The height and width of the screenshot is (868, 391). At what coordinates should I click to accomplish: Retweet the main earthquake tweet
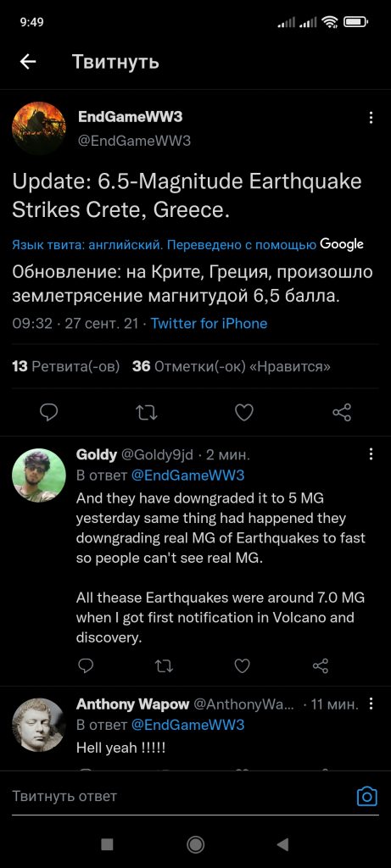tap(147, 413)
